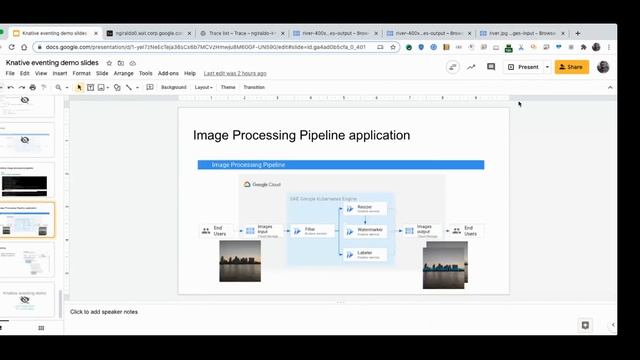Click the slide title Image Processing Pipeline application
This screenshot has height=360, width=640.
[302, 135]
